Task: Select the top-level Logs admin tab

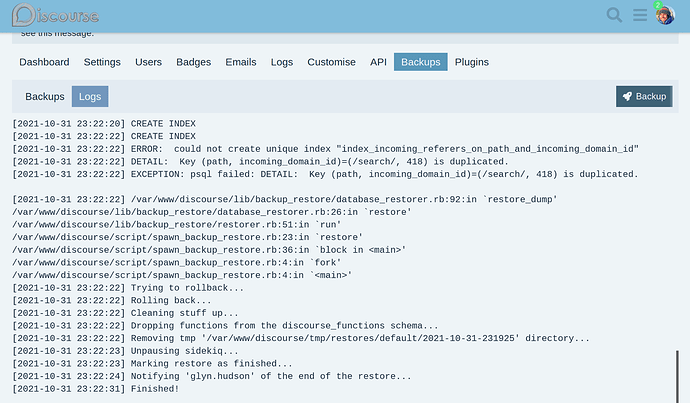Action: [x=282, y=62]
